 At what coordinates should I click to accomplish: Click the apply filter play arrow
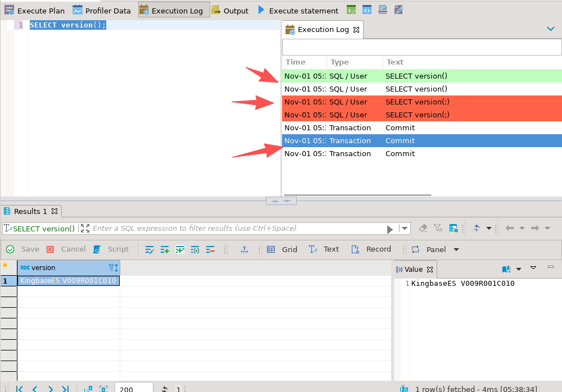(x=390, y=229)
